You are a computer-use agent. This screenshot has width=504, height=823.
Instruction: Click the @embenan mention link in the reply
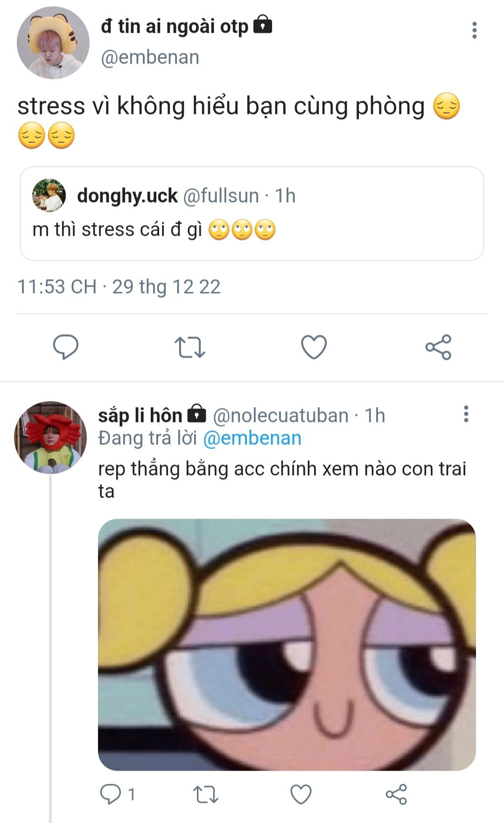click(x=252, y=438)
